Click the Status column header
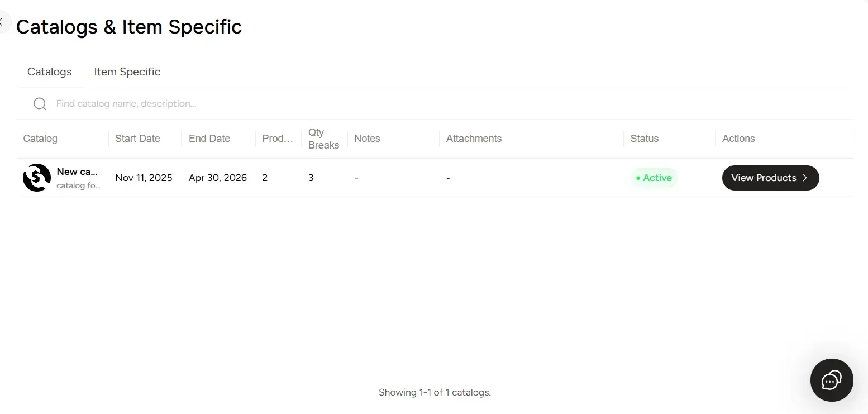The height and width of the screenshot is (414, 868). [644, 139]
